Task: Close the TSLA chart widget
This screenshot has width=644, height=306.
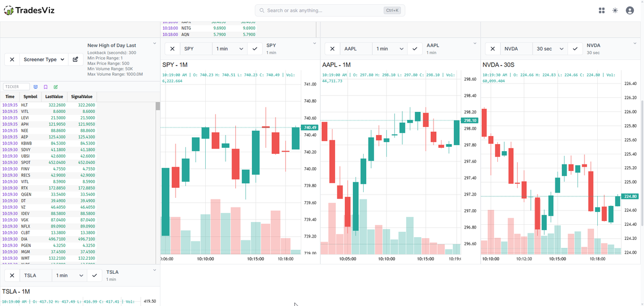Action: click(x=12, y=275)
